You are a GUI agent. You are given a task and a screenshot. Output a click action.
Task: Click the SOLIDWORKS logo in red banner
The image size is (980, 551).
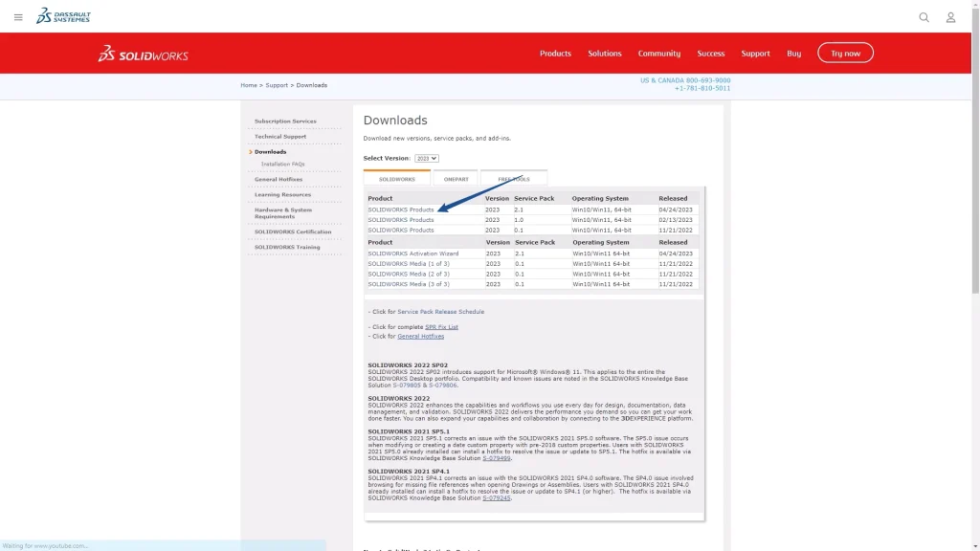[x=144, y=54]
